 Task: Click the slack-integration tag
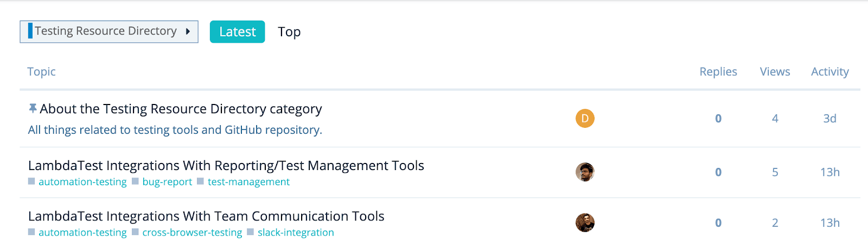click(x=296, y=232)
